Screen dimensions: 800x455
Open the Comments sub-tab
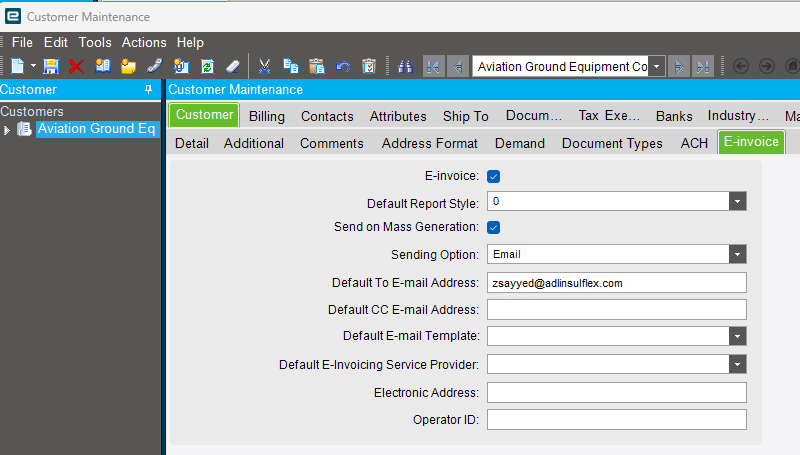coord(332,143)
